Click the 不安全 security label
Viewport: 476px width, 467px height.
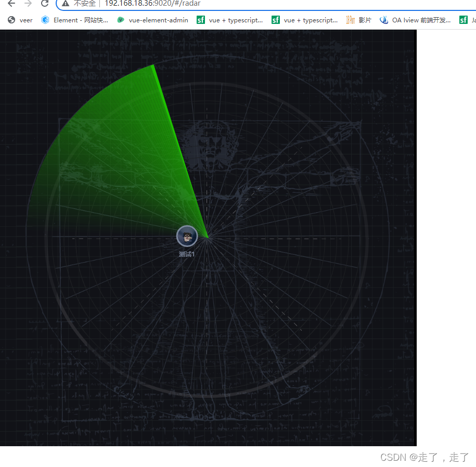coord(85,3)
